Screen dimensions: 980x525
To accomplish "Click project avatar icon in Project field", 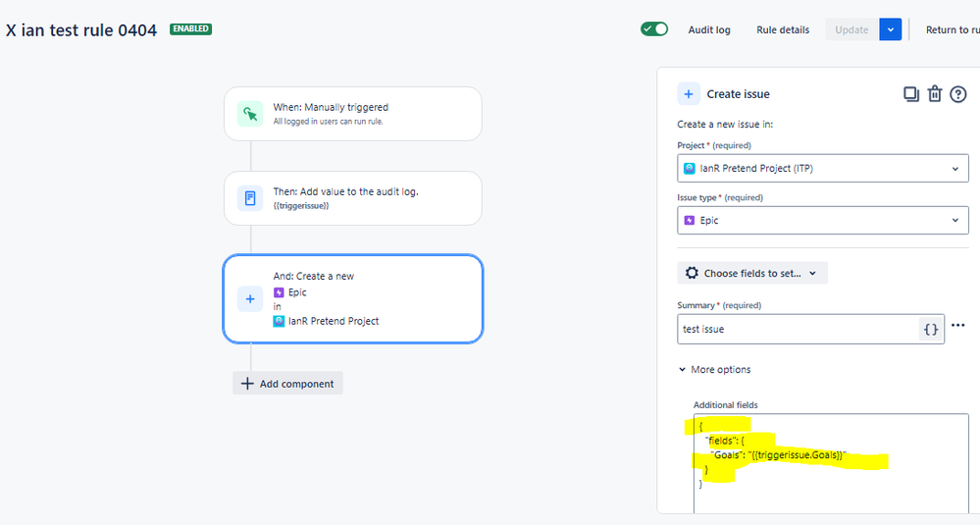I will point(690,168).
